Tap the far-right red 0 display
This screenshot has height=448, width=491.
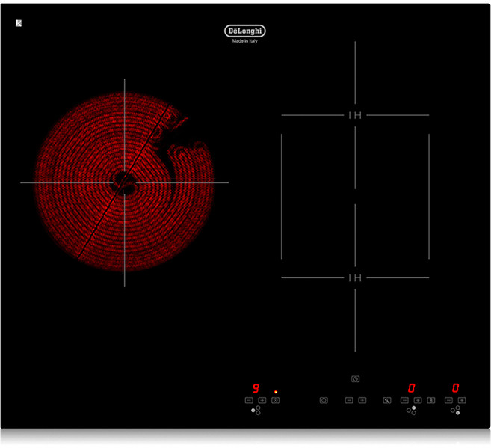[x=454, y=388]
